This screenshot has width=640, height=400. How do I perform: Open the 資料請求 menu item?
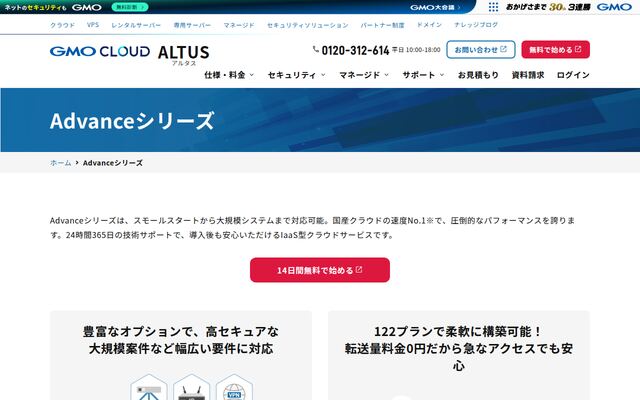pos(528,75)
